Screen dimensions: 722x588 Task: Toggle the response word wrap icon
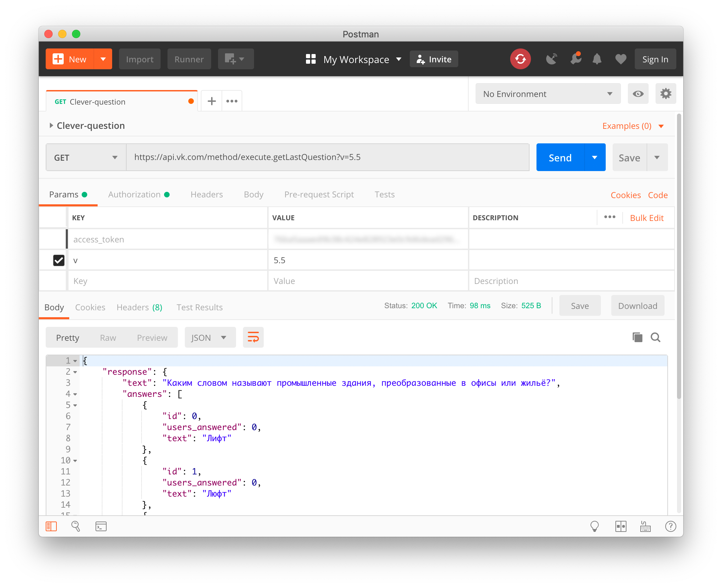253,337
